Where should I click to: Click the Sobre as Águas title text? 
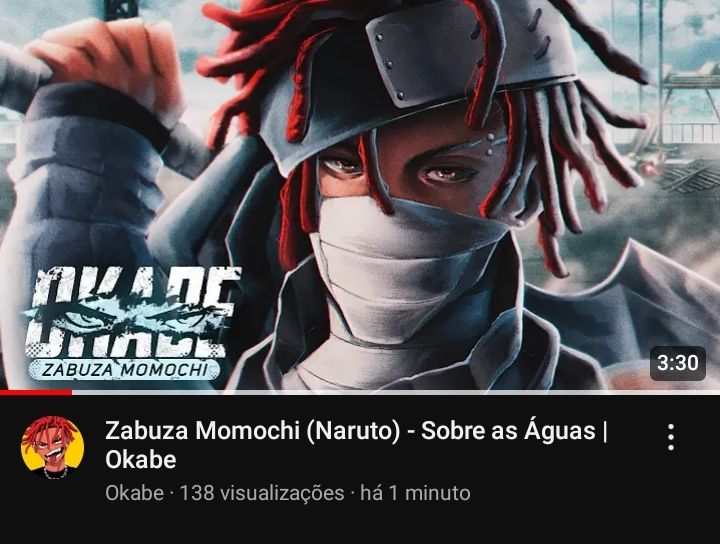click(508, 432)
